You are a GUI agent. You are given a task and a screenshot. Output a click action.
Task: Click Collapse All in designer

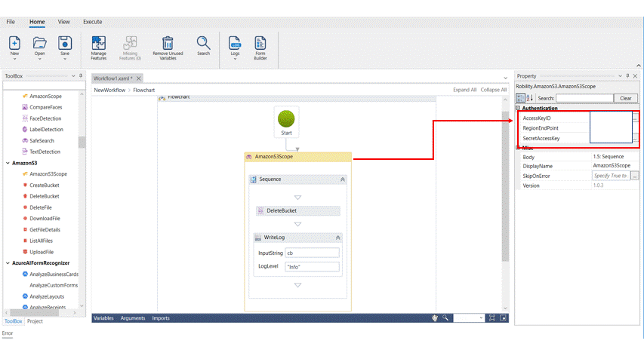coord(493,90)
